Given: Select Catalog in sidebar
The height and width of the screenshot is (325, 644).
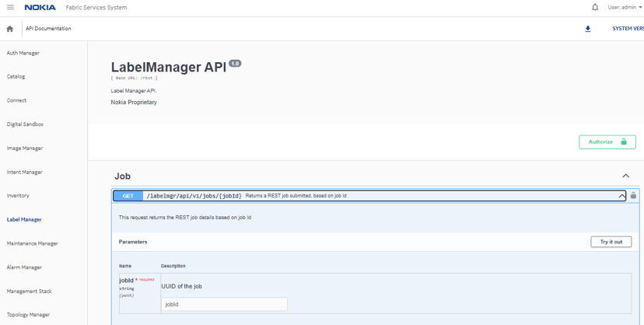Looking at the screenshot, I should (x=16, y=77).
